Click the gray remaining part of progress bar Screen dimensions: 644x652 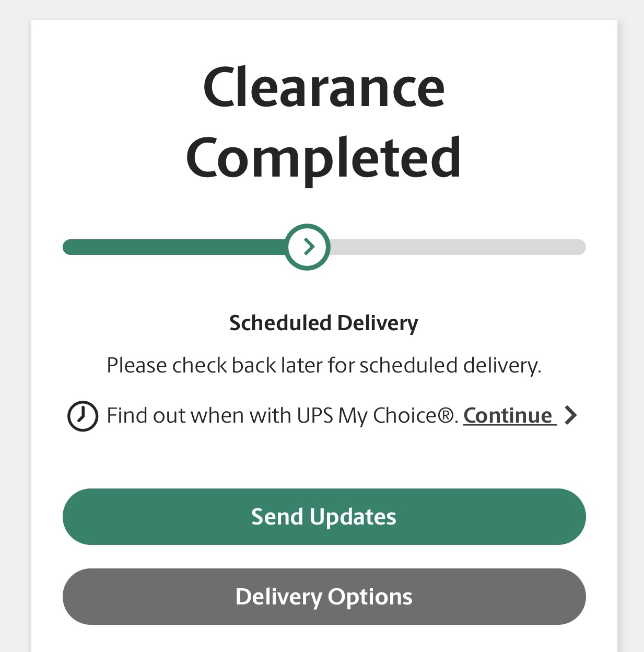pos(454,247)
